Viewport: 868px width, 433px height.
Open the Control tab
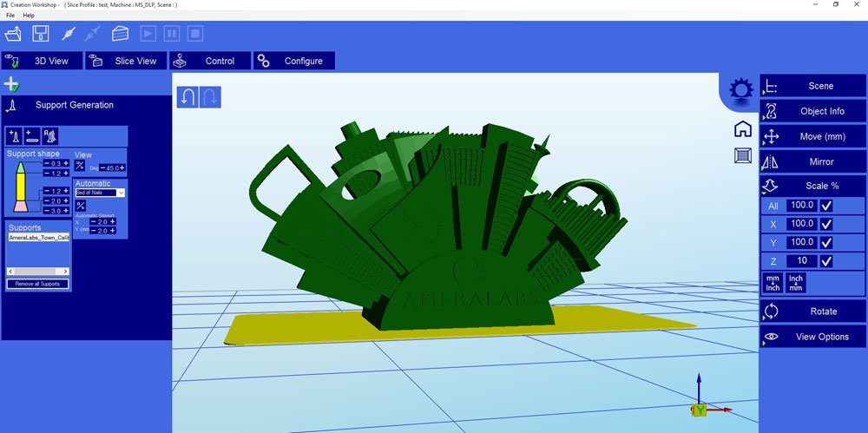coord(210,61)
